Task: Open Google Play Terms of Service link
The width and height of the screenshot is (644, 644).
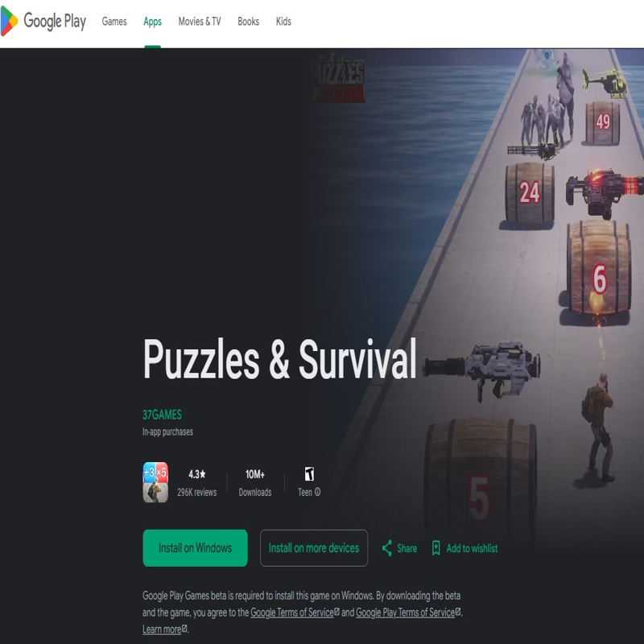Action: (x=406, y=613)
